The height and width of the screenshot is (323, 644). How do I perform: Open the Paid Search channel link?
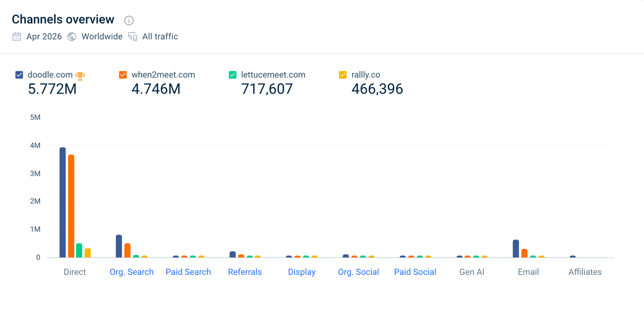[188, 272]
